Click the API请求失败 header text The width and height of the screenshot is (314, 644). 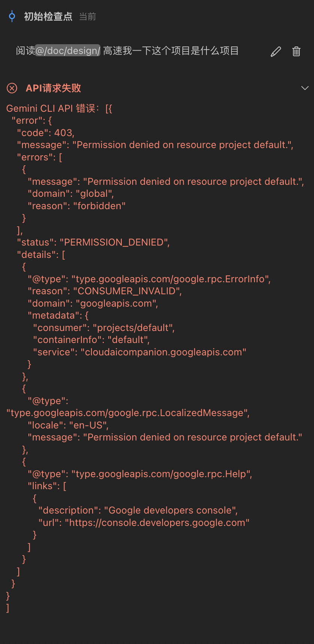coord(53,88)
